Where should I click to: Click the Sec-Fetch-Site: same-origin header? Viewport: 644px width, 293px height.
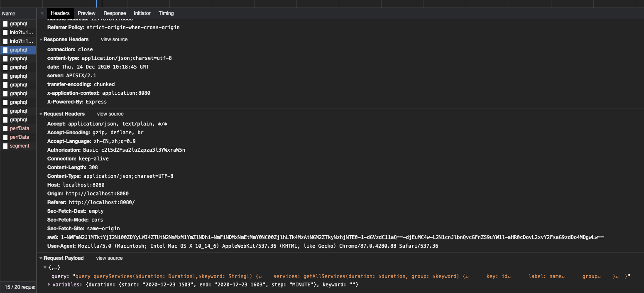(83, 229)
